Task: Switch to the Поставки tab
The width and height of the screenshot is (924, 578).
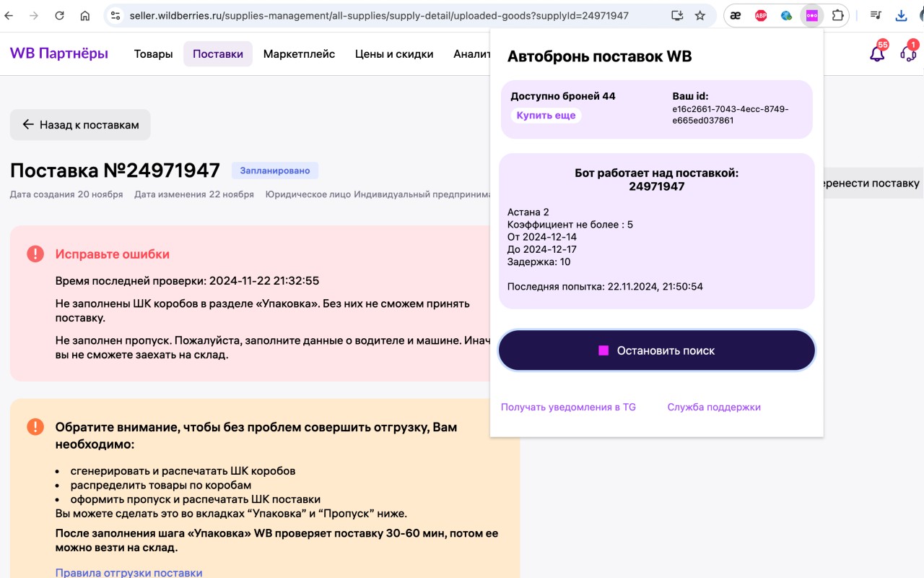Action: [218, 53]
